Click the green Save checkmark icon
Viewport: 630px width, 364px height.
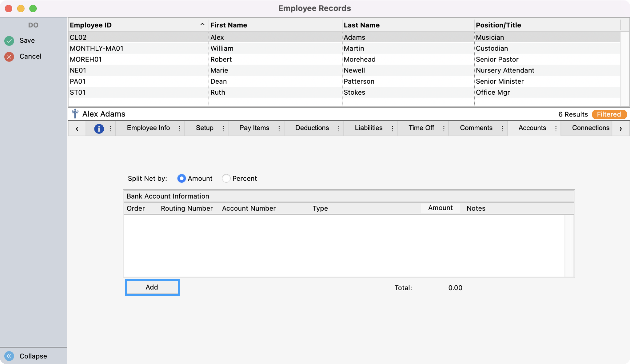[x=9, y=41]
